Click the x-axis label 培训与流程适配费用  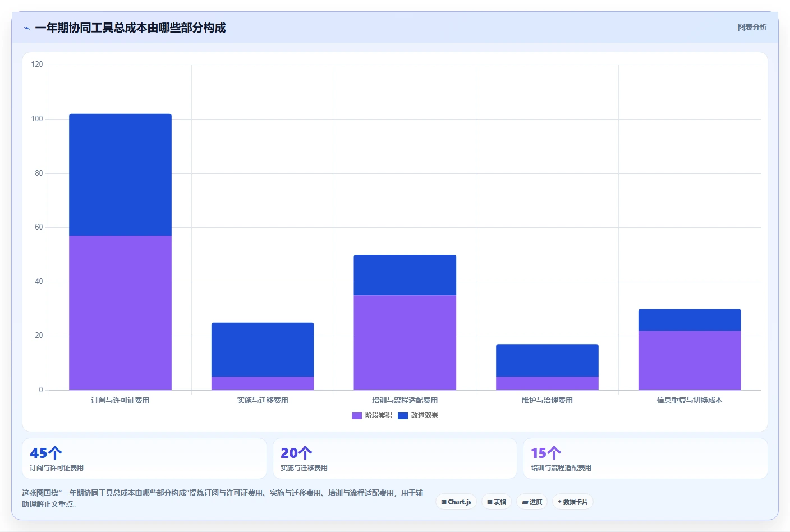(405, 400)
